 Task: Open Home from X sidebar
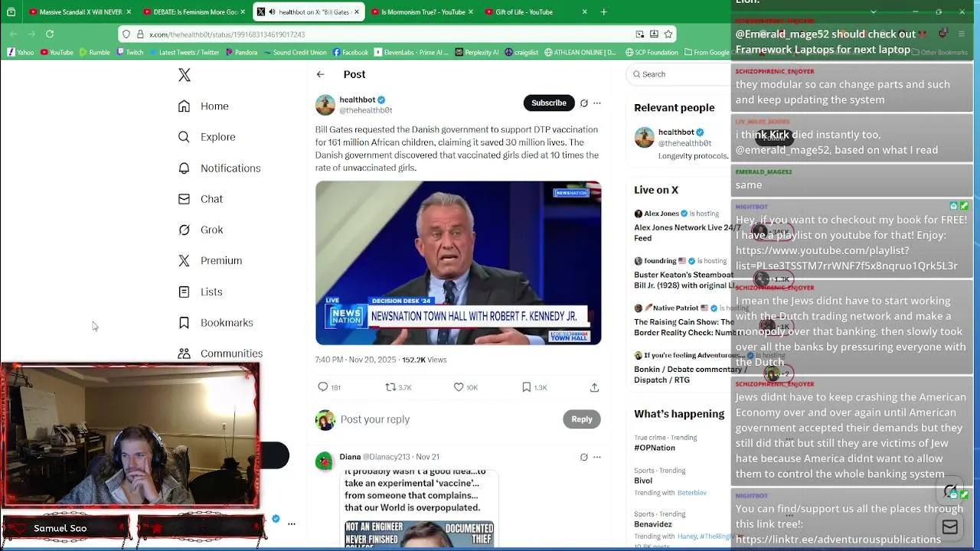click(x=203, y=106)
